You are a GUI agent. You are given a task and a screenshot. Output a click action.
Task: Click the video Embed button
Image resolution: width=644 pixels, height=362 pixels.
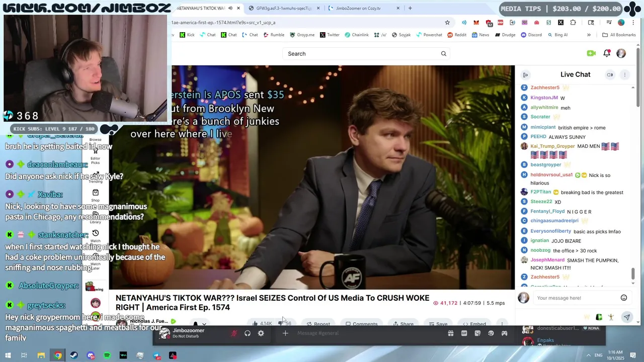(474, 323)
